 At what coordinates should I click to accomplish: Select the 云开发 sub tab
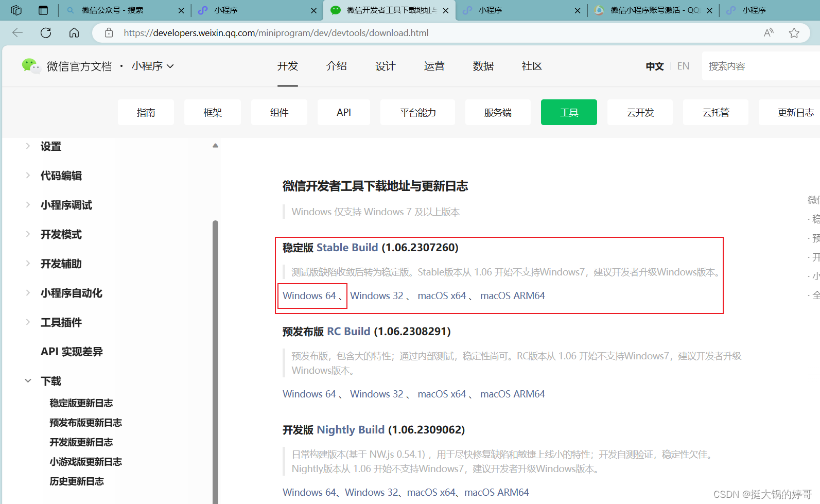pos(640,112)
